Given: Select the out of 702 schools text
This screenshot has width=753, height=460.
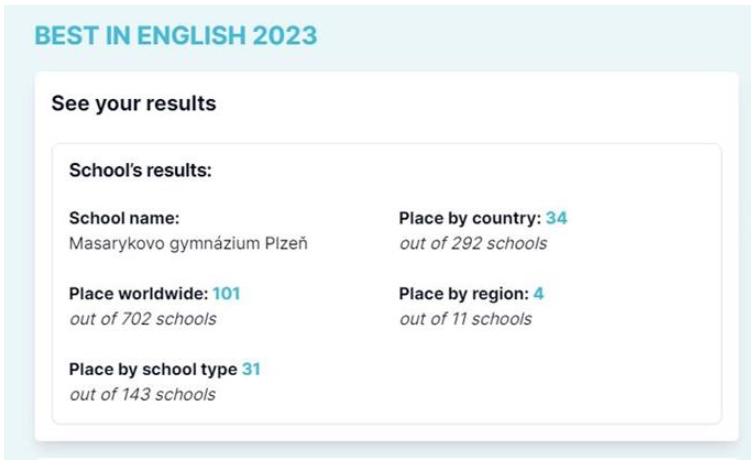Looking at the screenshot, I should (143, 319).
